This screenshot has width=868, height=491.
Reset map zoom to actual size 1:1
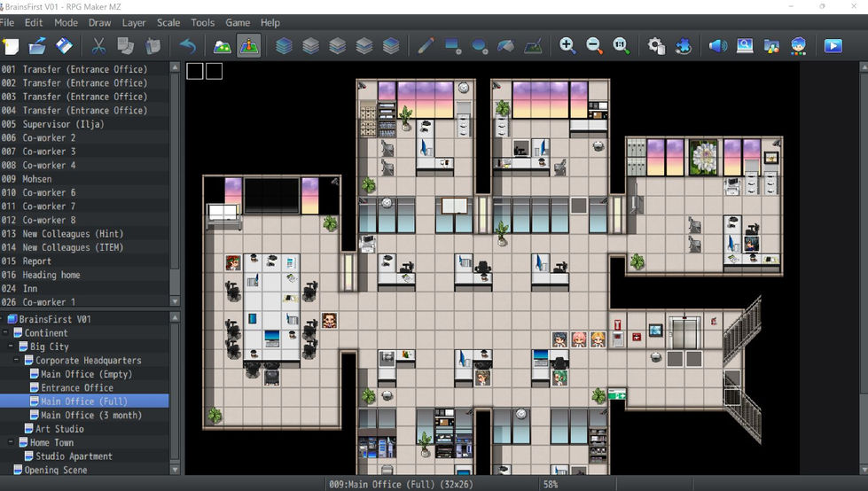tap(622, 46)
